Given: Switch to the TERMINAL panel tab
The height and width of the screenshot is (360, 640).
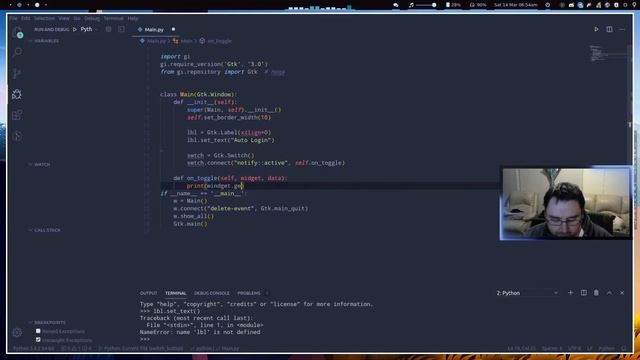Looking at the screenshot, I should click(x=176, y=293).
